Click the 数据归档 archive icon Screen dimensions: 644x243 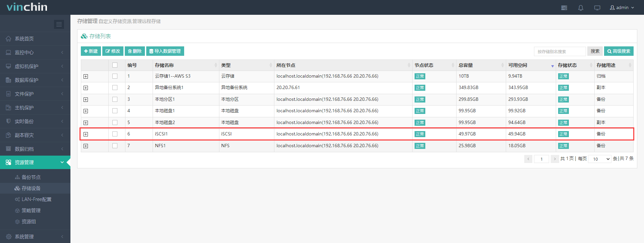click(x=8, y=149)
